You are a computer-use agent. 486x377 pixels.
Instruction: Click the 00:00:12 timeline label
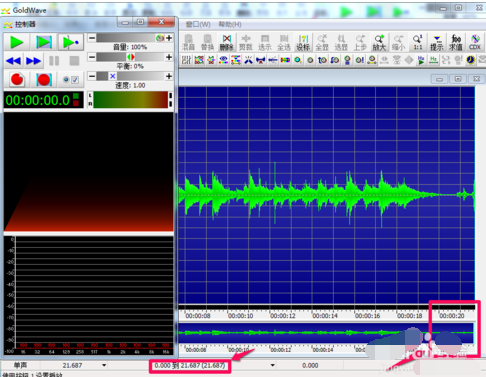pos(283,316)
